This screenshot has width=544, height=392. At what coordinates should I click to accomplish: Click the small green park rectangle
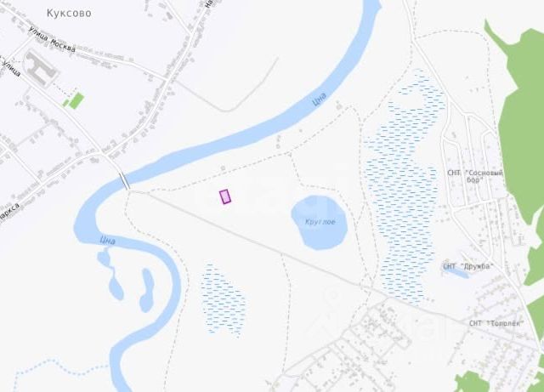click(x=76, y=100)
